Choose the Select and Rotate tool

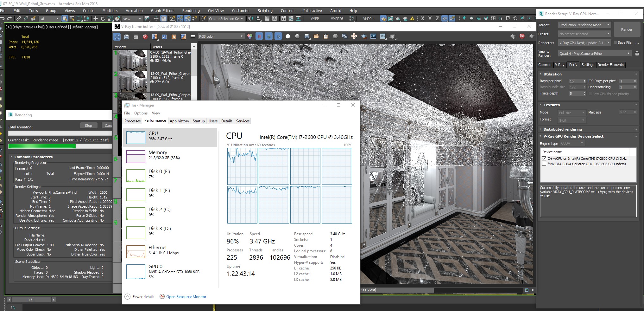click(103, 19)
